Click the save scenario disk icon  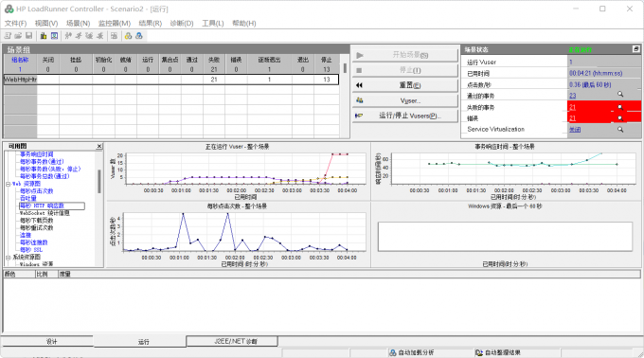pos(28,36)
